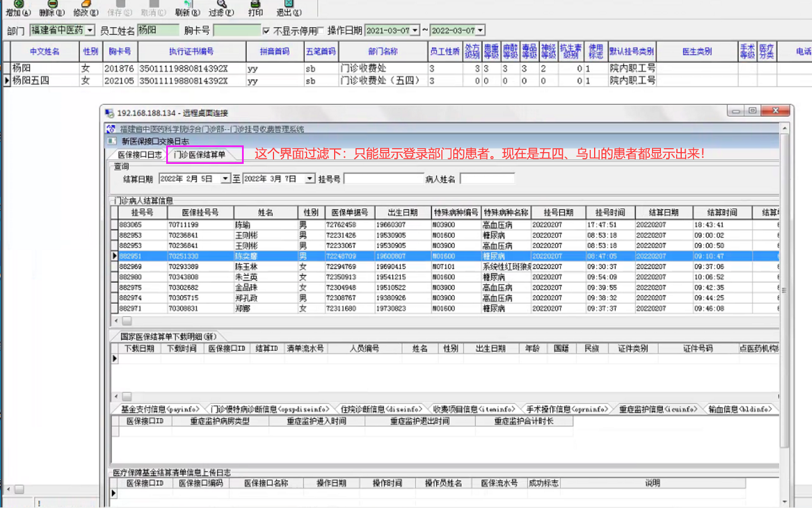This screenshot has width=812, height=508.
Task: Click the 系统性红斑狼疮 disease cell
Action: click(x=506, y=267)
